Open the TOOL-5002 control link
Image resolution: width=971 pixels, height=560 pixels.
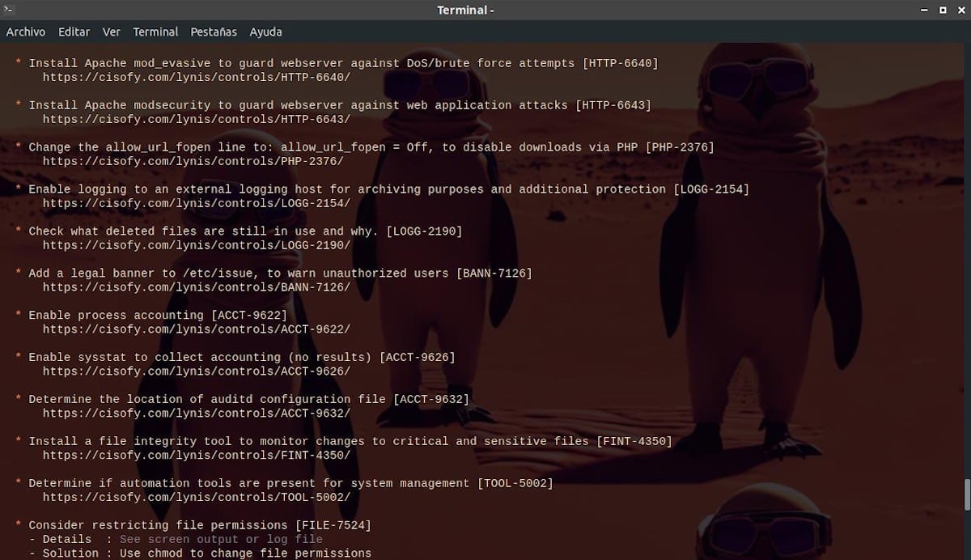pyautogui.click(x=197, y=498)
